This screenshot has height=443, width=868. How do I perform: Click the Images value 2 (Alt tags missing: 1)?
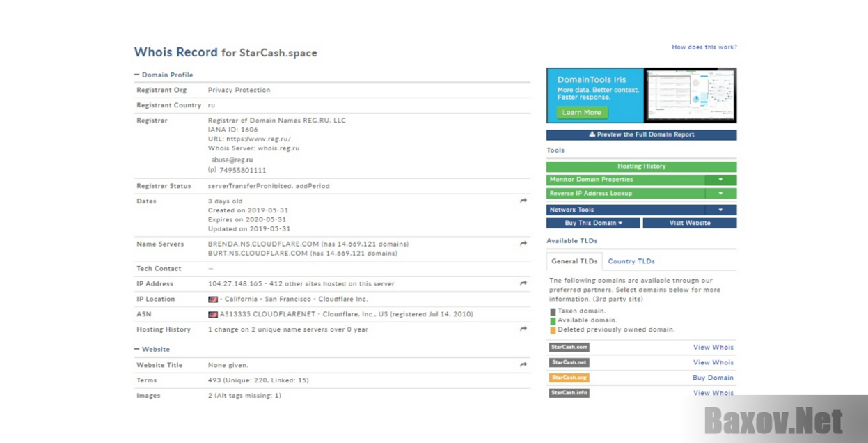[x=244, y=396]
